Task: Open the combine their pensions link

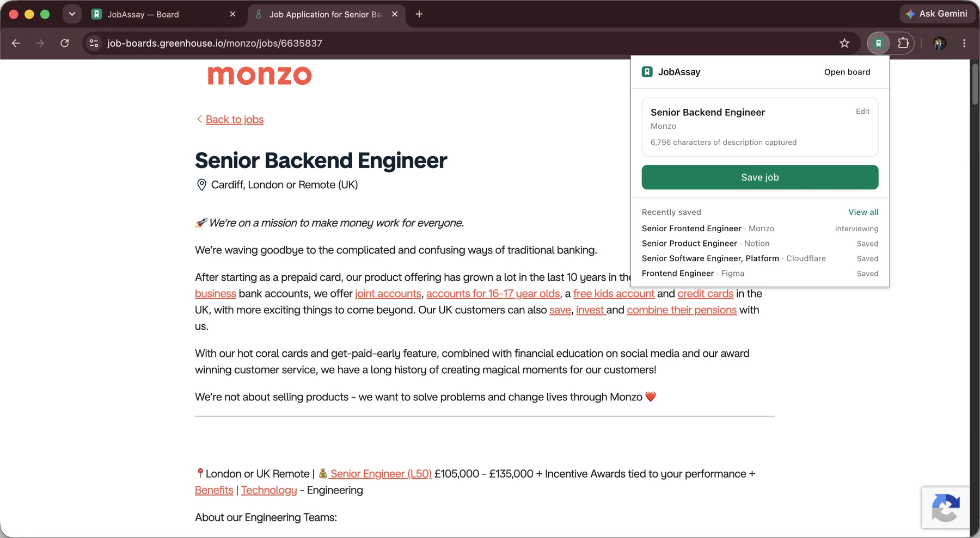Action: pos(681,310)
